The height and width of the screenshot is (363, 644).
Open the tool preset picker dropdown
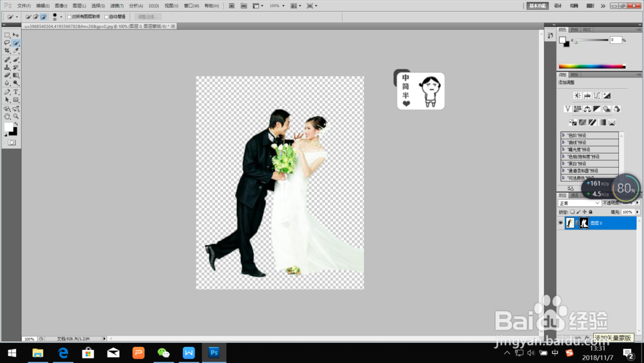17,17
